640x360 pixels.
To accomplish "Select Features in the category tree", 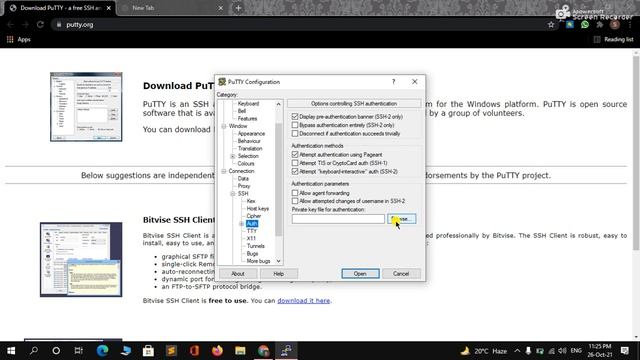I will pyautogui.click(x=247, y=118).
